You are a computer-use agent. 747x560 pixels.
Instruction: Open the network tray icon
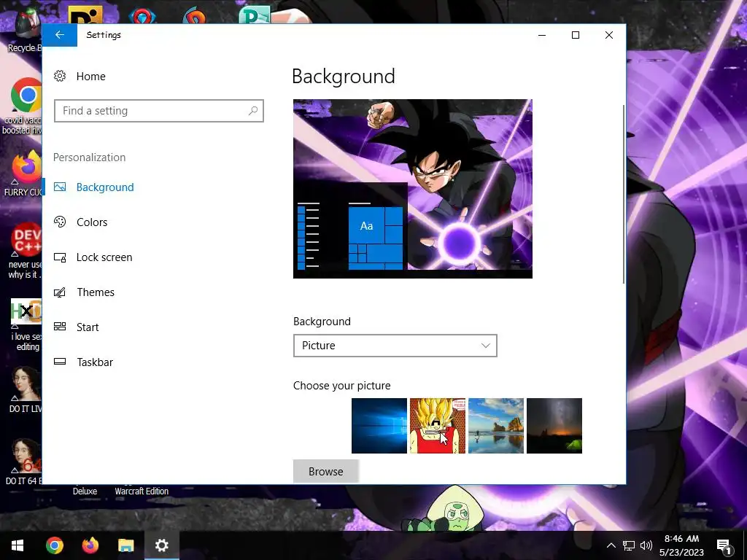pyautogui.click(x=629, y=545)
